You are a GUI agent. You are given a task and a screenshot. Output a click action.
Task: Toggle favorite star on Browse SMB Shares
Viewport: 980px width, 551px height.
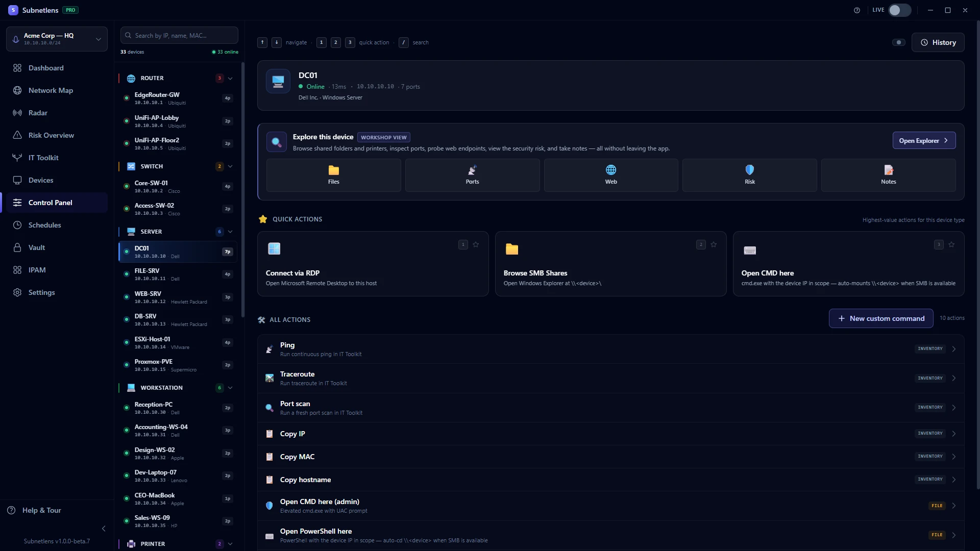coord(714,244)
